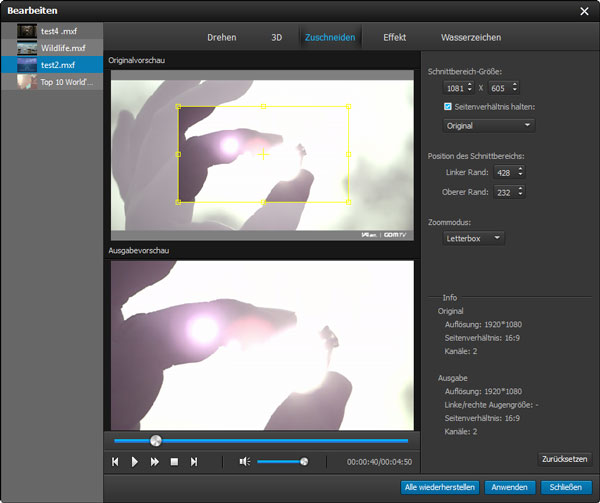Image resolution: width=600 pixels, height=503 pixels.
Task: Switch to the Drehen tab
Action: (x=221, y=37)
